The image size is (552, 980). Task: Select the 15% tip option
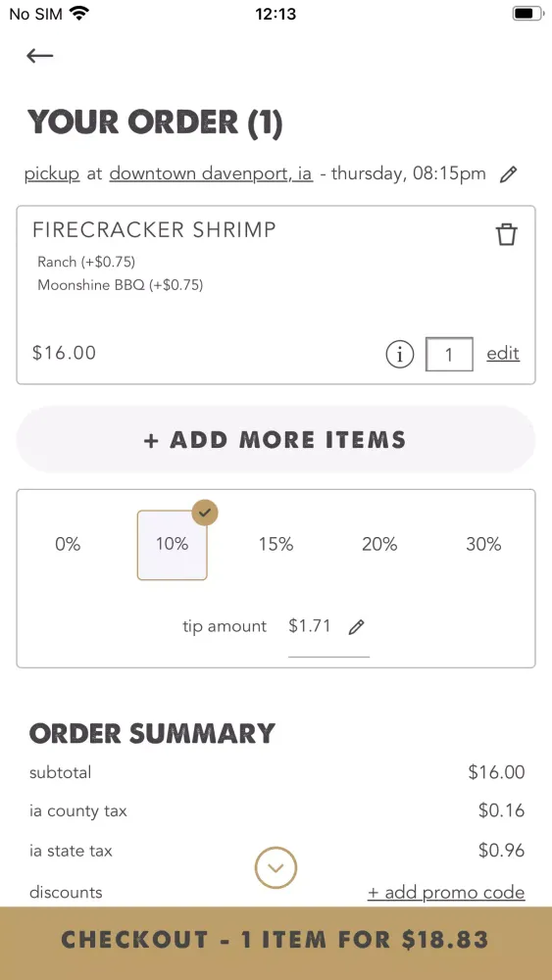point(276,544)
